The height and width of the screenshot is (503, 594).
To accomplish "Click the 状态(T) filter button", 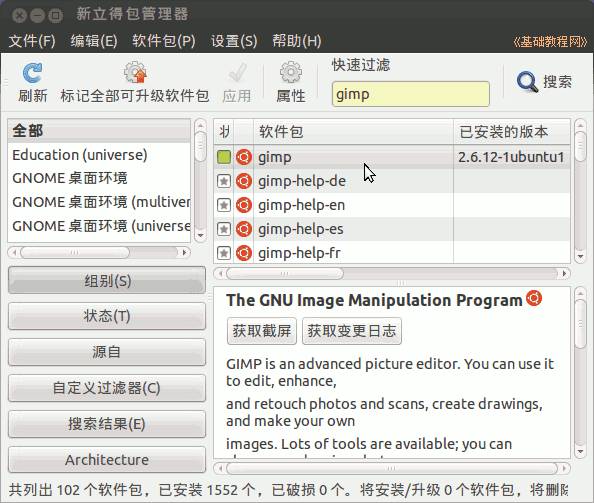I will coord(107,316).
